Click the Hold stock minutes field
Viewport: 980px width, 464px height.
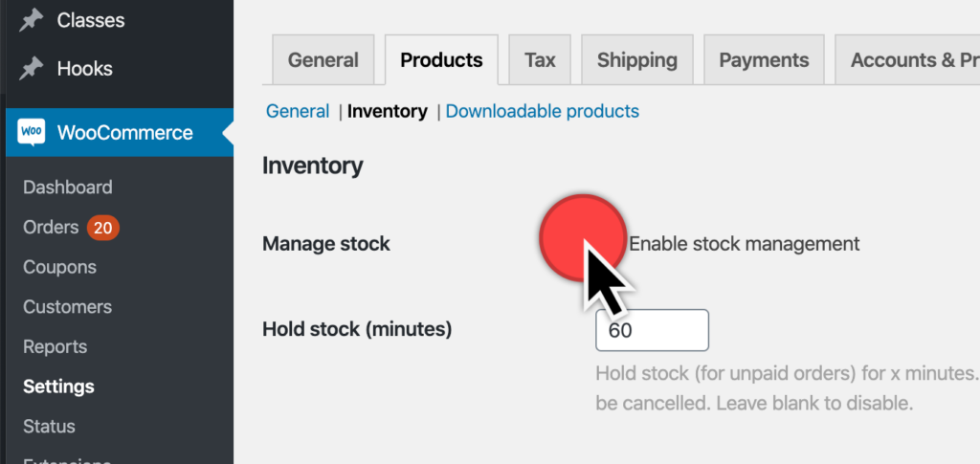coord(652,330)
